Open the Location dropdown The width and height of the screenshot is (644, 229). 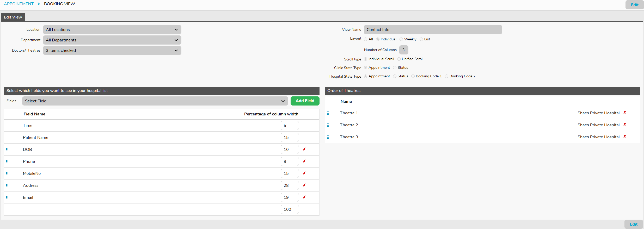tap(112, 30)
